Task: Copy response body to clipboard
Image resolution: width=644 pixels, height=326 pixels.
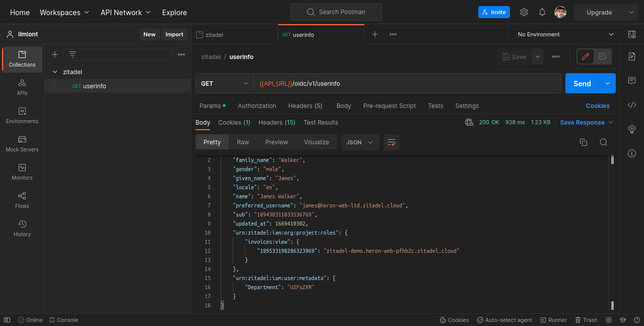Action: click(x=584, y=142)
